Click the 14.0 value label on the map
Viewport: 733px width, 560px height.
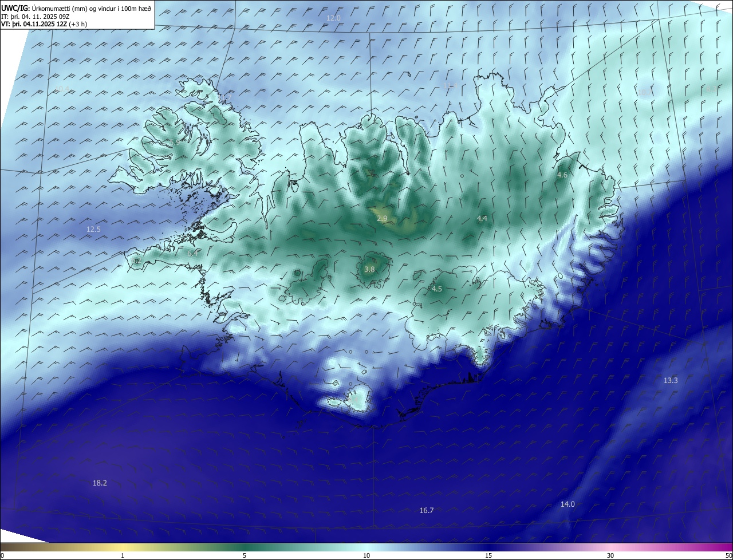[x=568, y=504]
